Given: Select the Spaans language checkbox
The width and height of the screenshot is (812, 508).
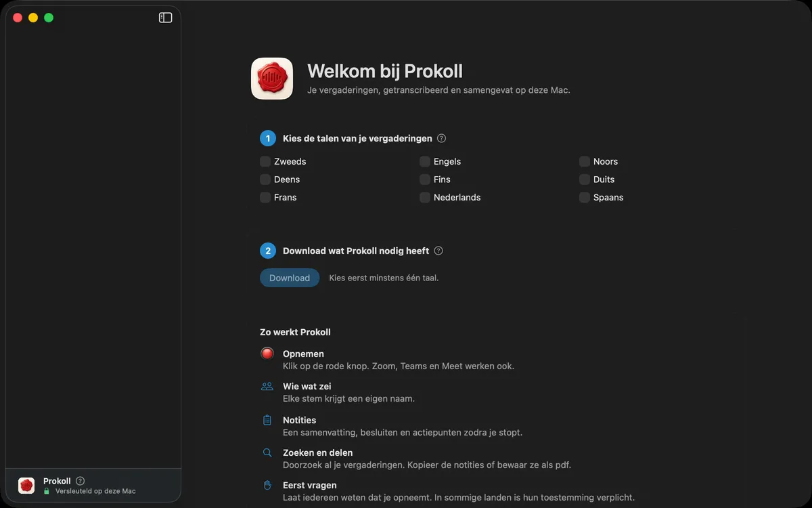Looking at the screenshot, I should click(x=585, y=197).
